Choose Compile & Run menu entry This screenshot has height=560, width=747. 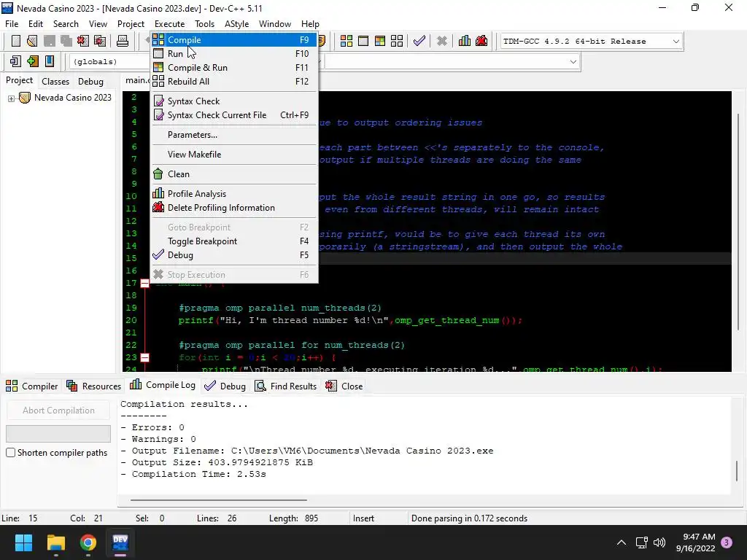tap(234, 68)
